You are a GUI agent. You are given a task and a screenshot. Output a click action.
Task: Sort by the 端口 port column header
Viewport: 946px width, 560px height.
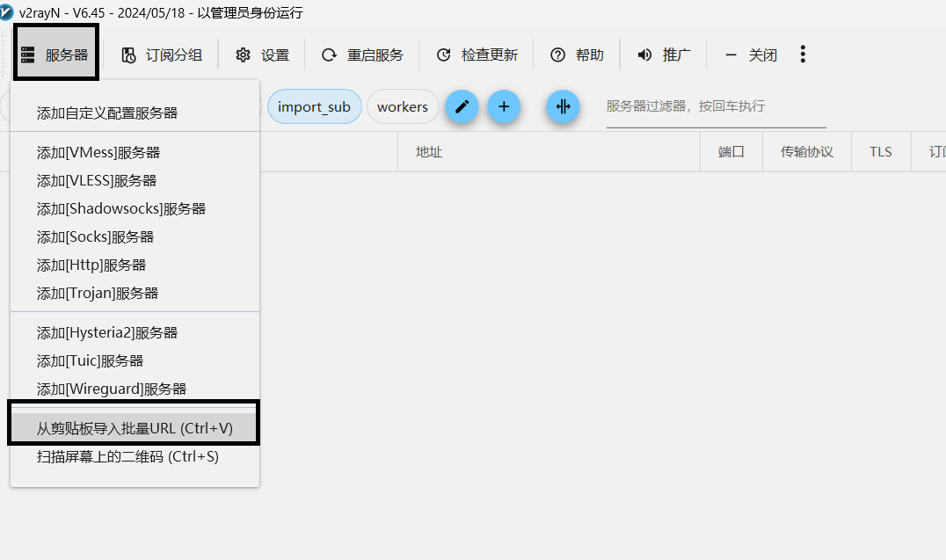pos(731,151)
